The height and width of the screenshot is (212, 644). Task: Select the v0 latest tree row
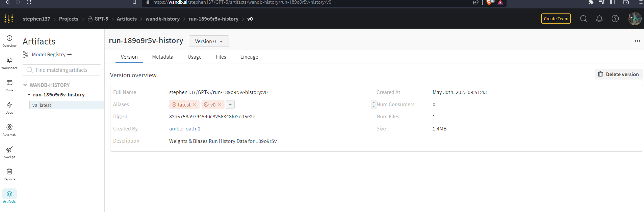67,105
